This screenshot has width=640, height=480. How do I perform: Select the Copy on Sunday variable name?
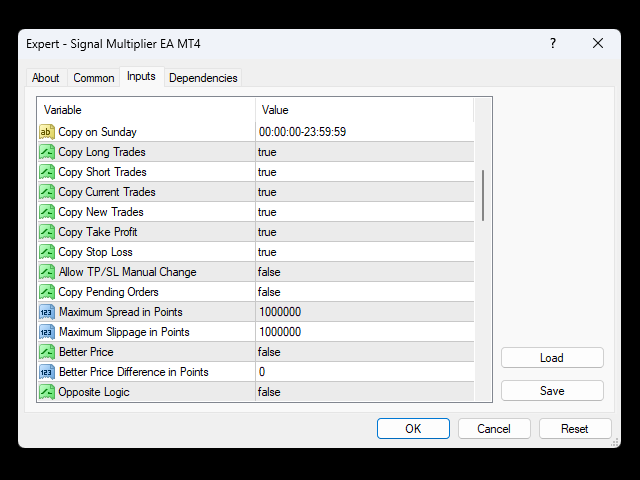(97, 132)
